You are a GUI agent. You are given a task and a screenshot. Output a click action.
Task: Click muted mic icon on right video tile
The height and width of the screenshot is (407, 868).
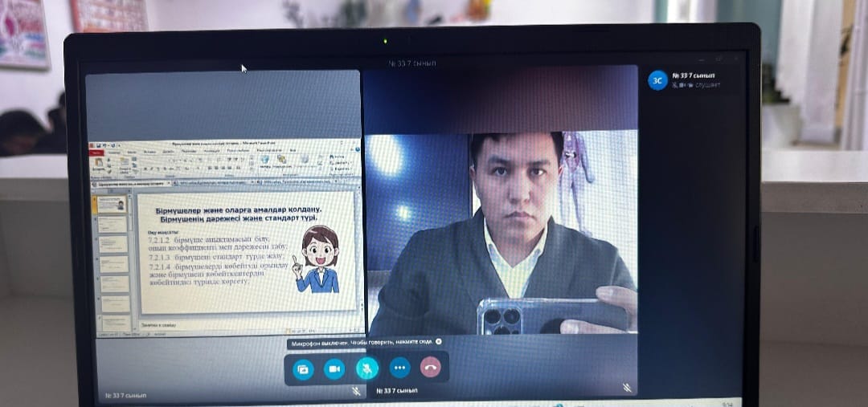[x=627, y=388]
